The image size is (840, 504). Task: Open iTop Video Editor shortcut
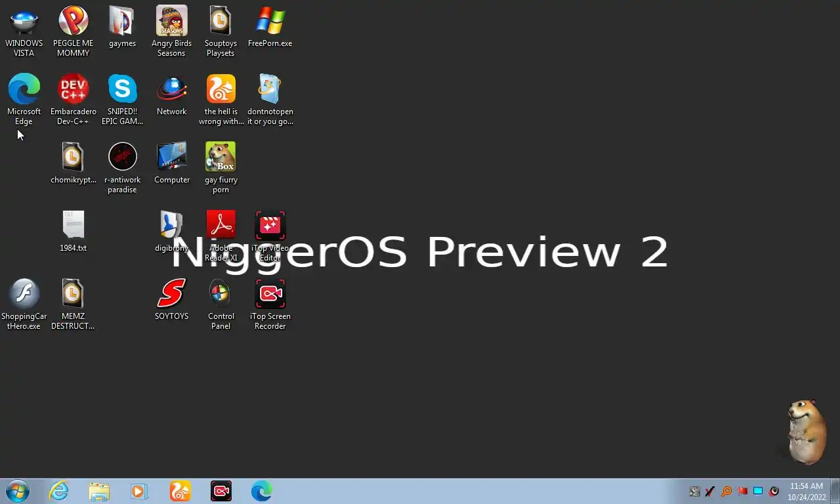point(270,236)
